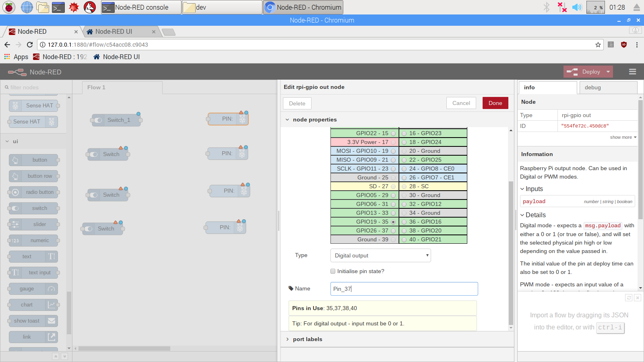Click the Name input field
Screen dimensions: 644x362
[404, 289]
